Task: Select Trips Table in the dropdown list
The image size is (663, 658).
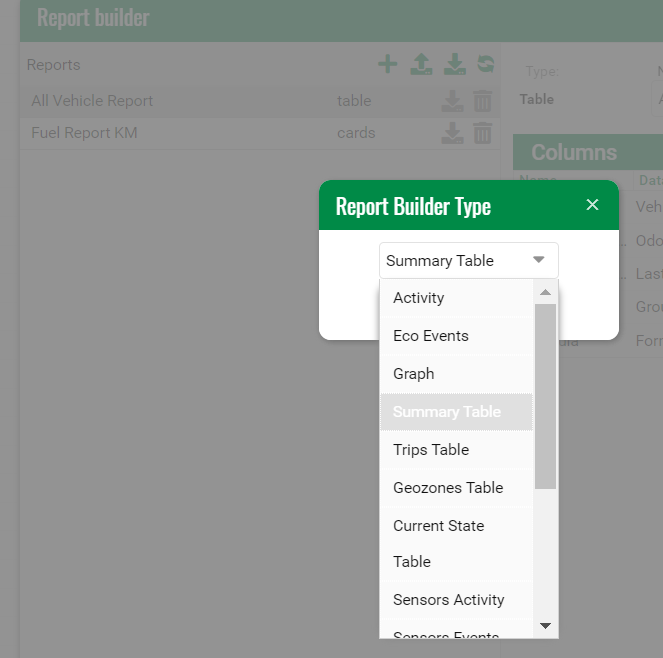Action: click(x=430, y=450)
